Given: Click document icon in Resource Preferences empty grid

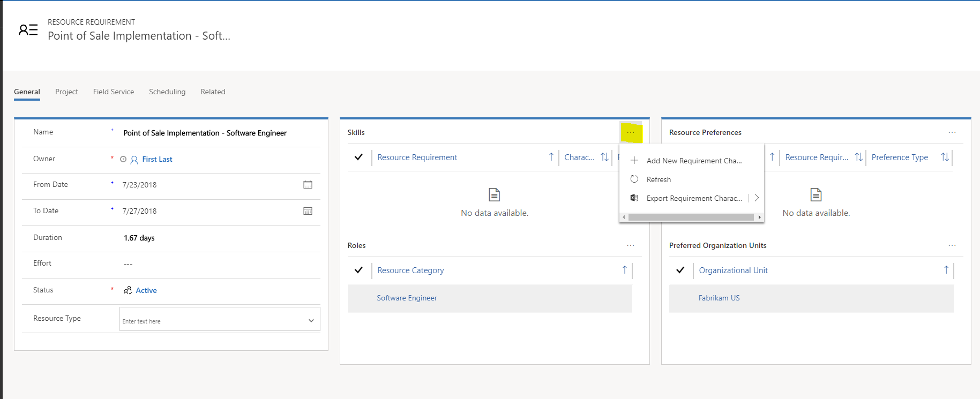Looking at the screenshot, I should 816,194.
